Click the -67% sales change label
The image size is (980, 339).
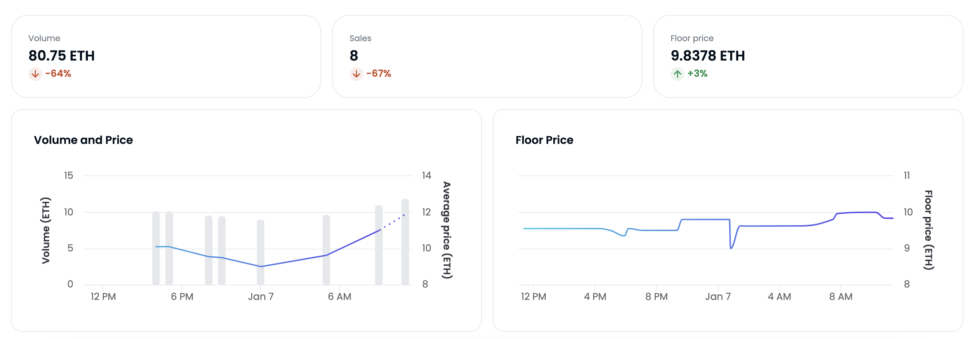[379, 73]
